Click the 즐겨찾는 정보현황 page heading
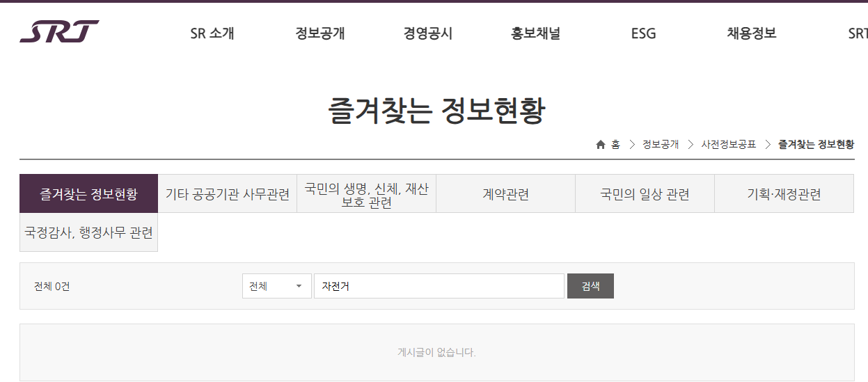Screen dimensions: 868x382 [436, 111]
